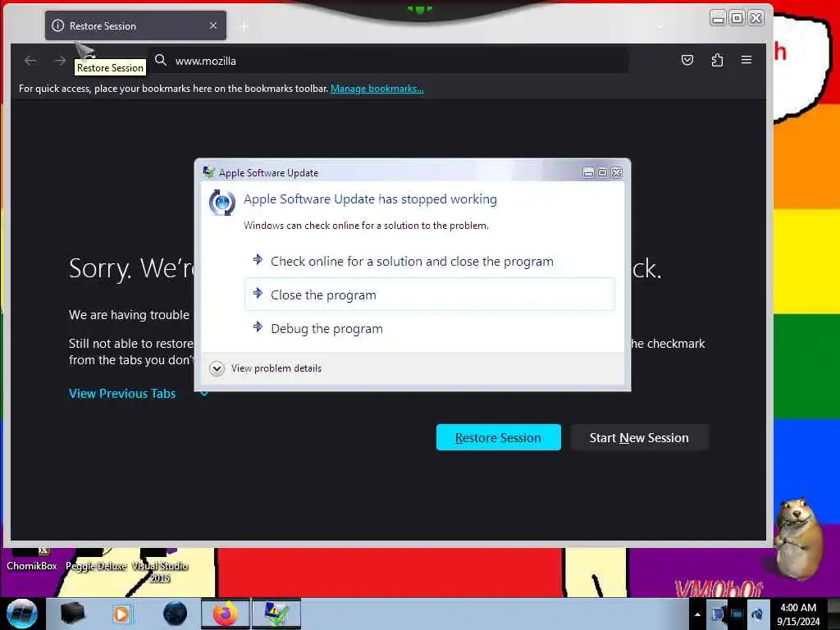
Task: Click the Firefox back arrow button
Action: point(30,61)
